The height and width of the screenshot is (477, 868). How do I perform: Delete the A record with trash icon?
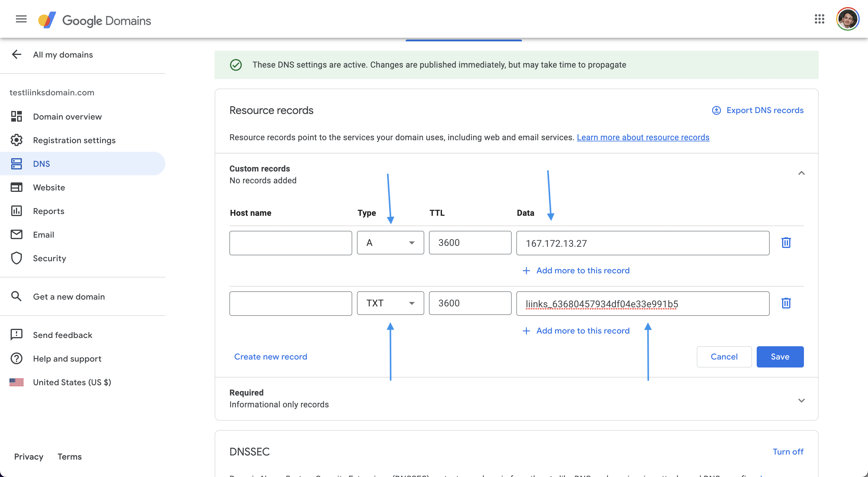786,243
